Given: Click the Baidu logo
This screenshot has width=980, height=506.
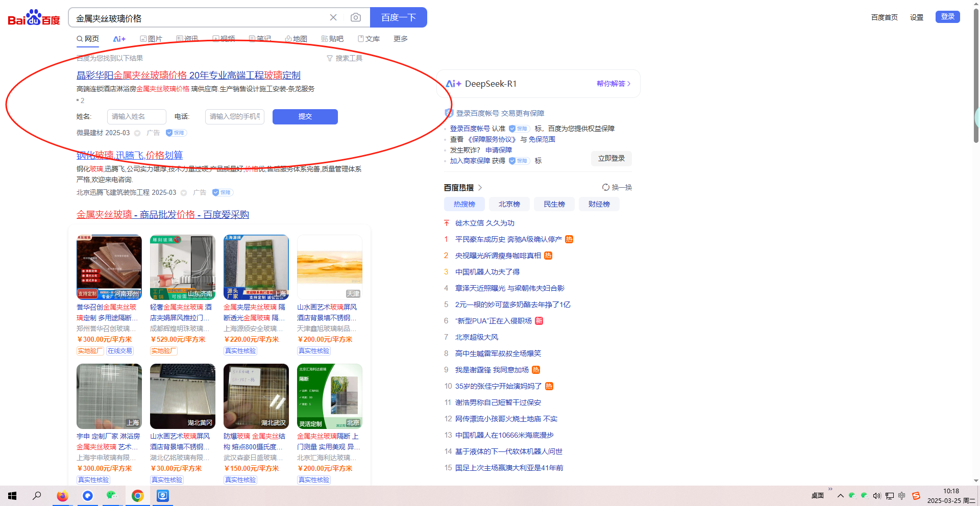Looking at the screenshot, I should point(34,17).
